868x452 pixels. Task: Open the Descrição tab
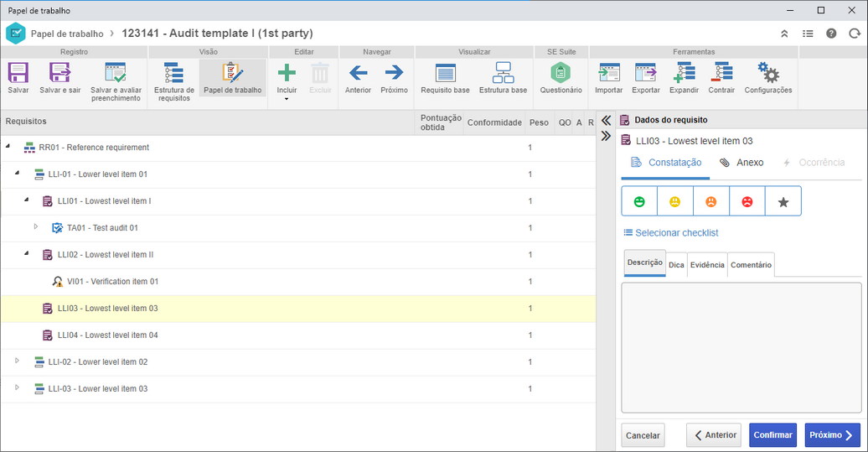[645, 262]
